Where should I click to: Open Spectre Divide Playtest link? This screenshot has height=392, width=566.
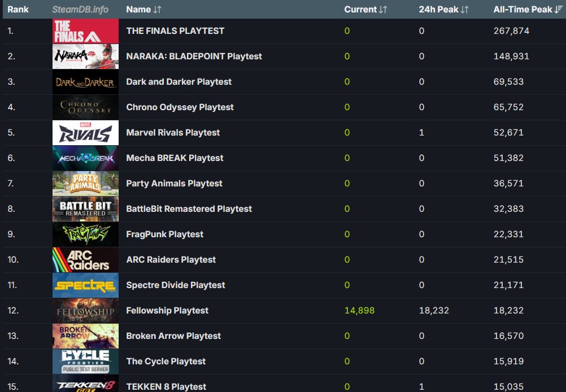[176, 285]
